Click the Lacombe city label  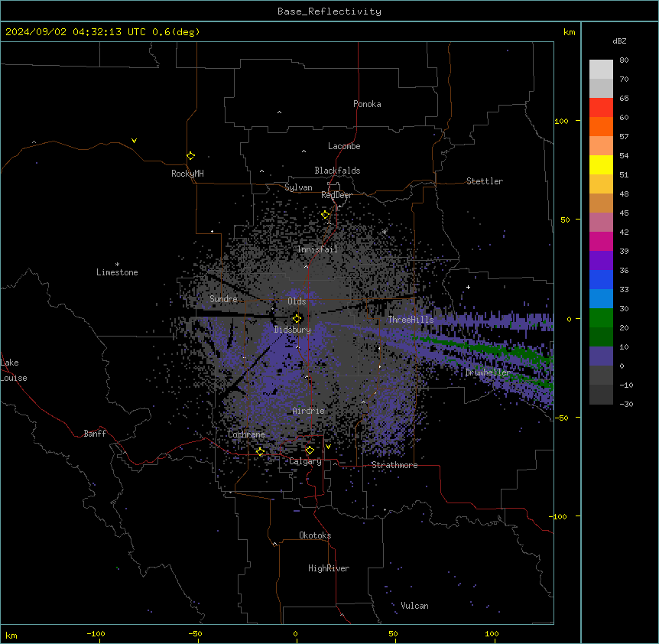click(344, 146)
